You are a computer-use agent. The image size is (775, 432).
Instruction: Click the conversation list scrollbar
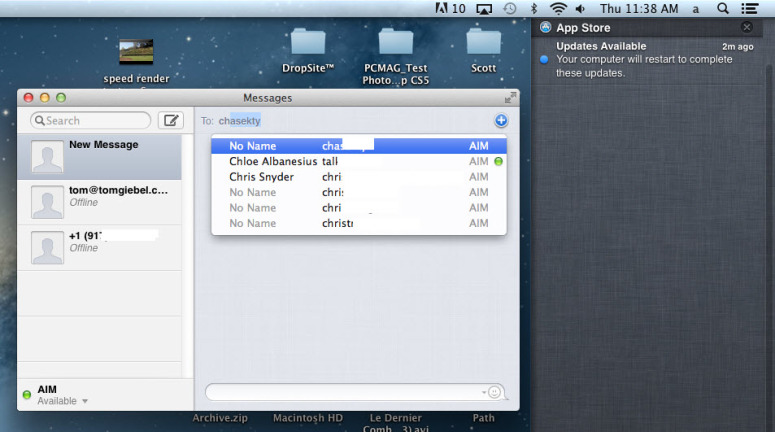[188, 256]
